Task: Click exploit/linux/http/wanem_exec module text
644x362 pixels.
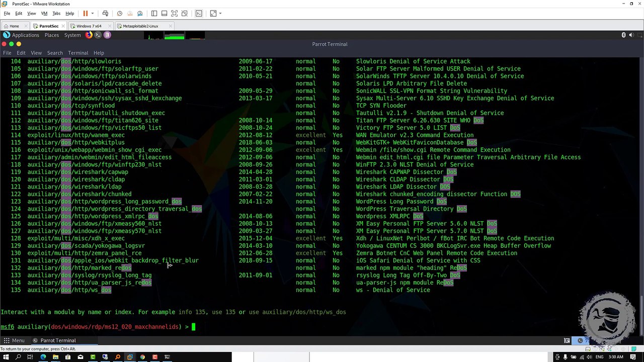Action: [x=76, y=135]
